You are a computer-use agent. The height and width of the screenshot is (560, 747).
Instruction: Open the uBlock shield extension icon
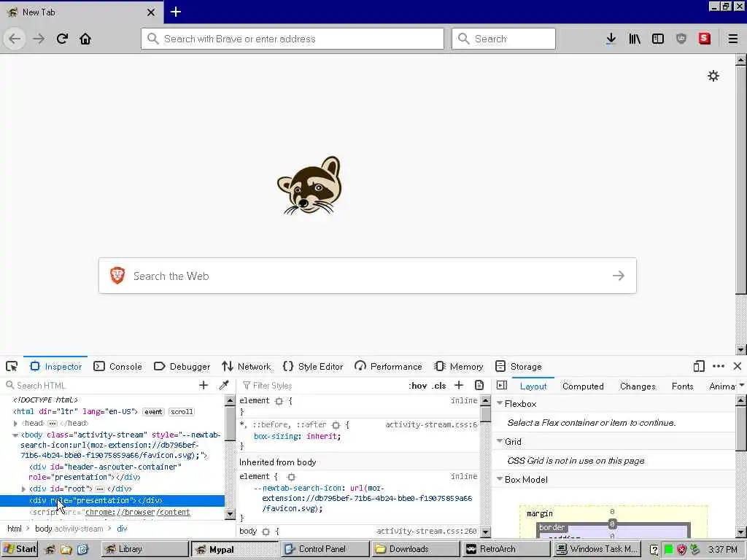(x=681, y=39)
